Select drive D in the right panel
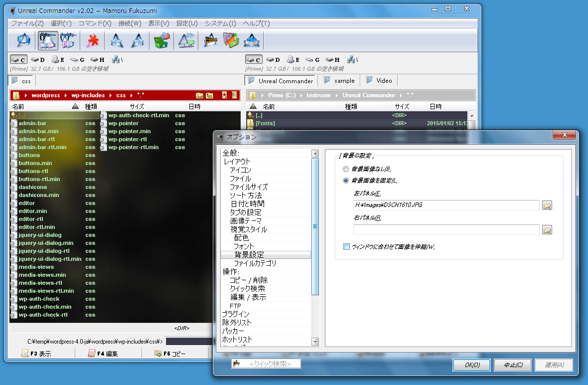Image resolution: width=588 pixels, height=385 pixels. pos(273,60)
